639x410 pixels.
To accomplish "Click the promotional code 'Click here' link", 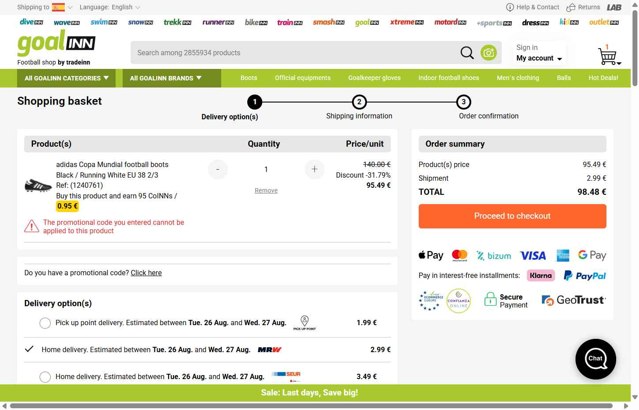I will [x=146, y=273].
